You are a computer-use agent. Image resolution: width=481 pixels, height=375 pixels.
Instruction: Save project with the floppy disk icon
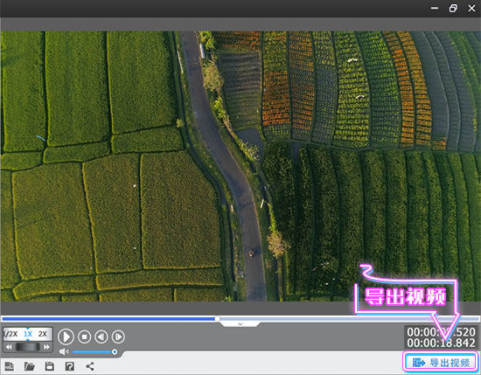pos(49,366)
